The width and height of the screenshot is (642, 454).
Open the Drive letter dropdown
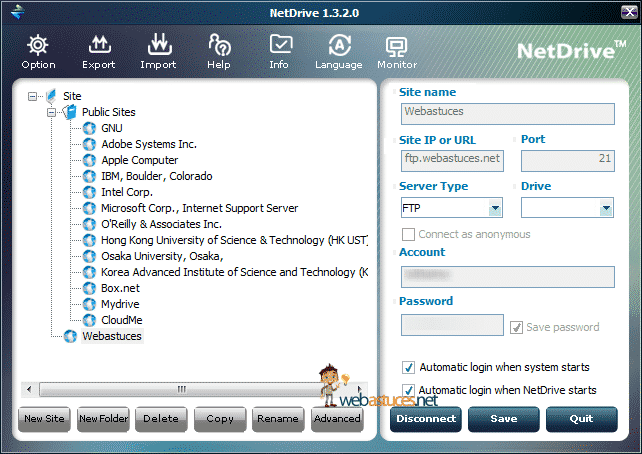point(606,208)
